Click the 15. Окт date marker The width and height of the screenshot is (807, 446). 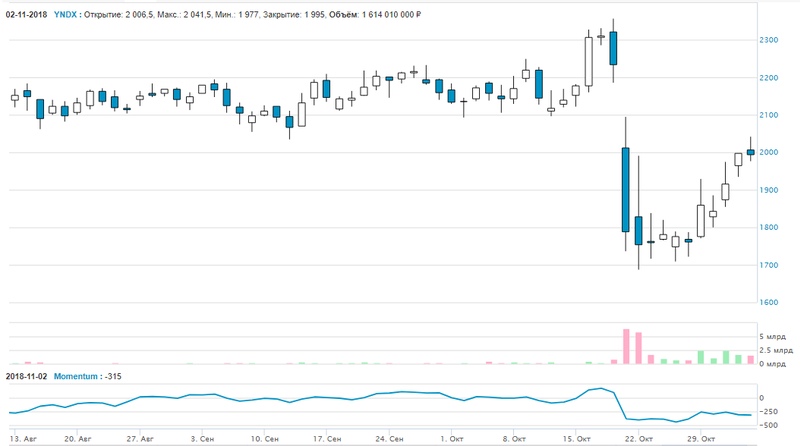pyautogui.click(x=578, y=439)
